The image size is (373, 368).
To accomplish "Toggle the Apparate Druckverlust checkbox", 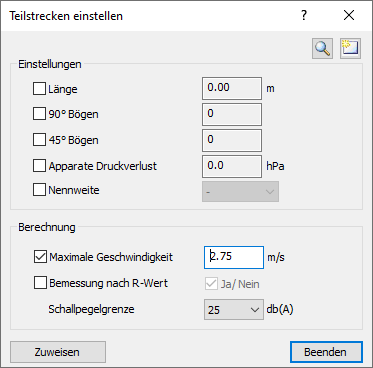I will coord(39,166).
